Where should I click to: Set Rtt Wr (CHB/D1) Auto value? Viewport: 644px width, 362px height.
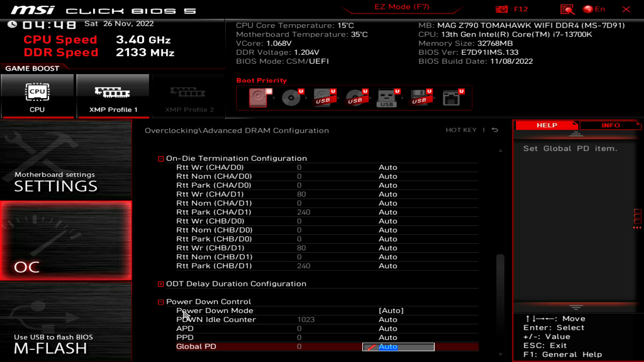[388, 248]
